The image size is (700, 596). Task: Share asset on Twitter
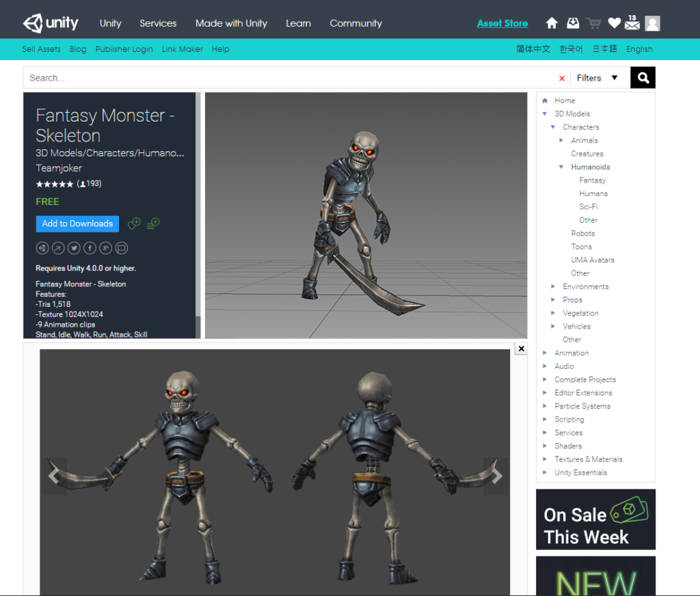click(74, 248)
